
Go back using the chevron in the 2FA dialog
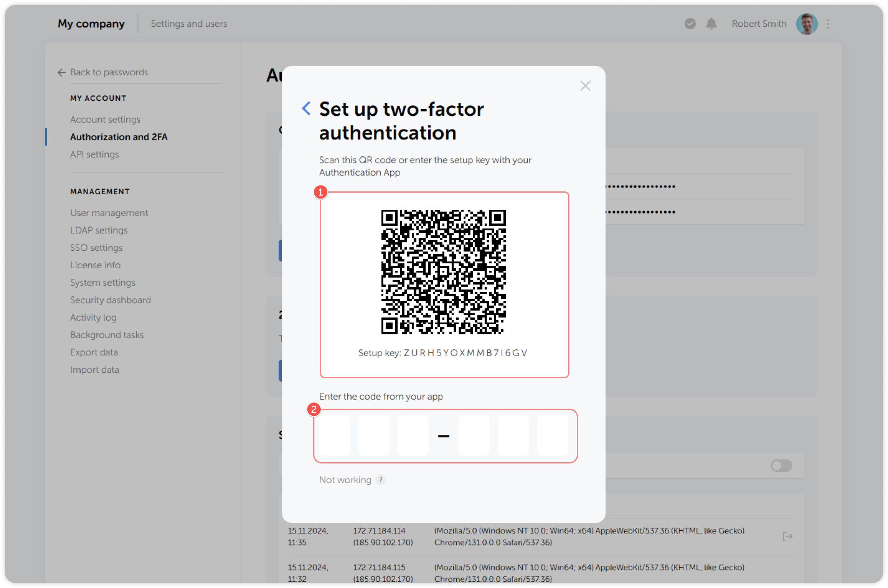(306, 109)
